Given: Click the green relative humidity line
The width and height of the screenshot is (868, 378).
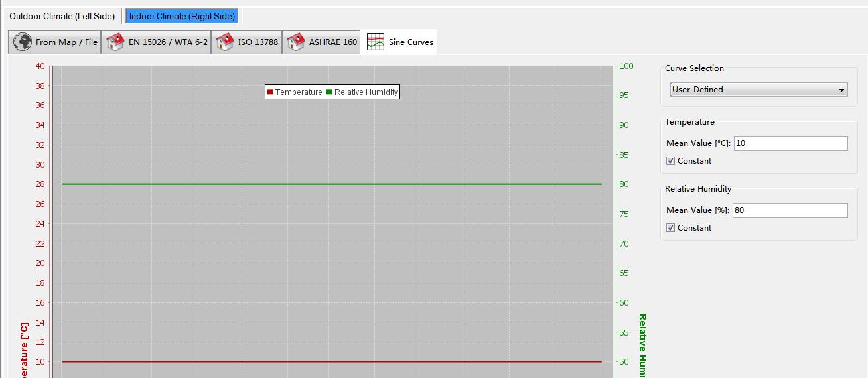Looking at the screenshot, I should tap(332, 184).
